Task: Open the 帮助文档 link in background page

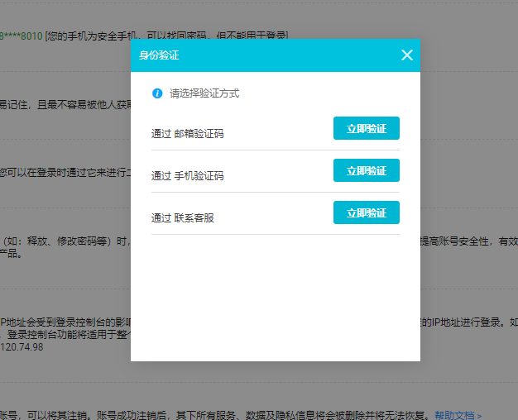Action: (458, 415)
